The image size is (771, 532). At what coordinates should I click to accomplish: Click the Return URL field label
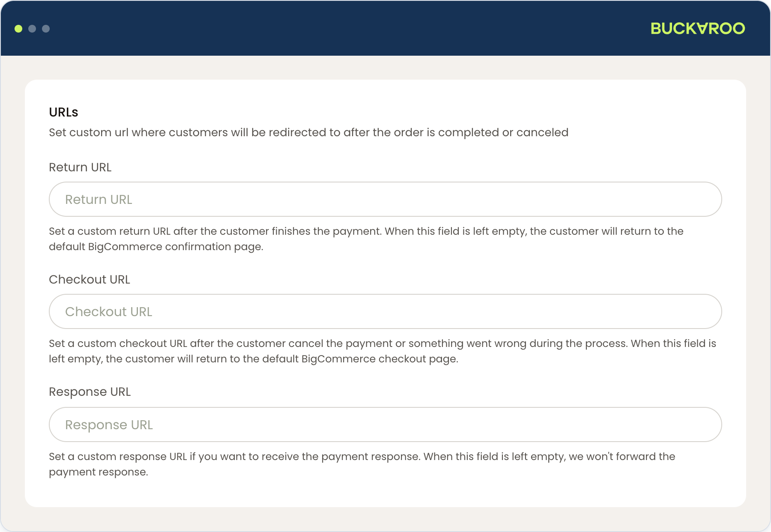(80, 167)
